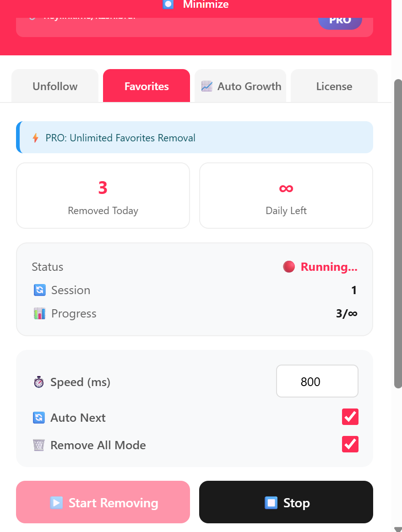Image resolution: width=402 pixels, height=532 pixels.
Task: Disable the Auto Next checkbox
Action: [x=350, y=417]
